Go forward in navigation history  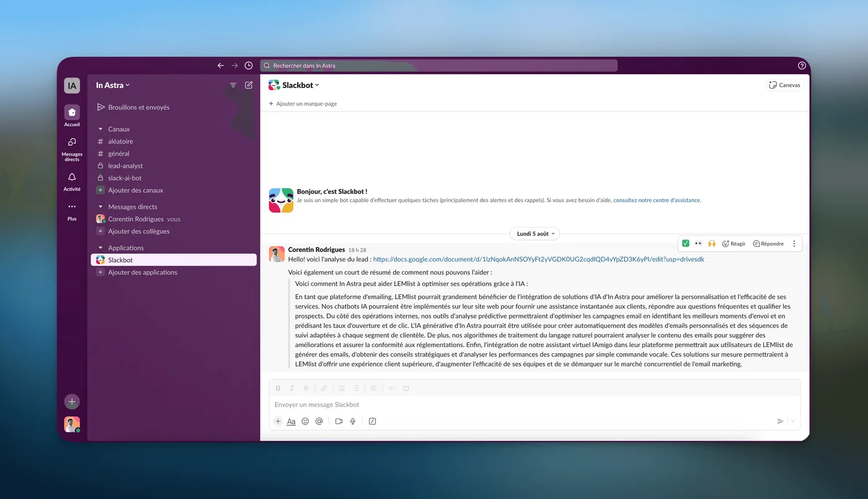[x=234, y=66]
